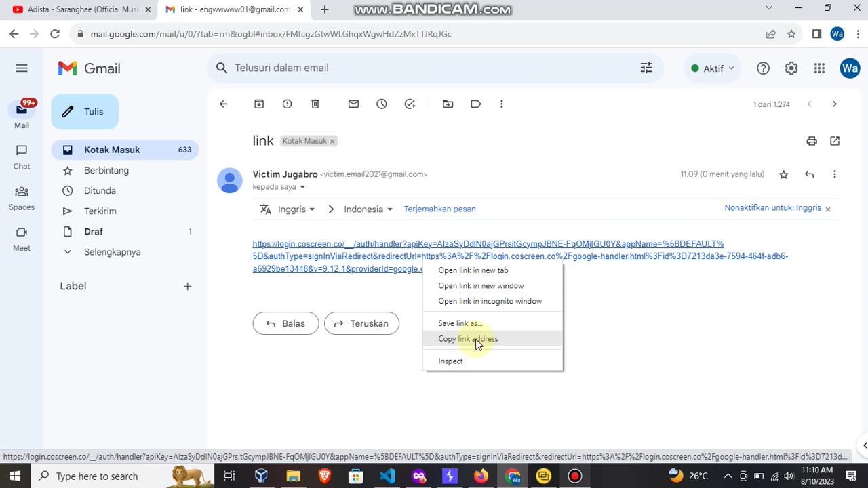Archive this email
Image resolution: width=868 pixels, height=488 pixels.
259,104
